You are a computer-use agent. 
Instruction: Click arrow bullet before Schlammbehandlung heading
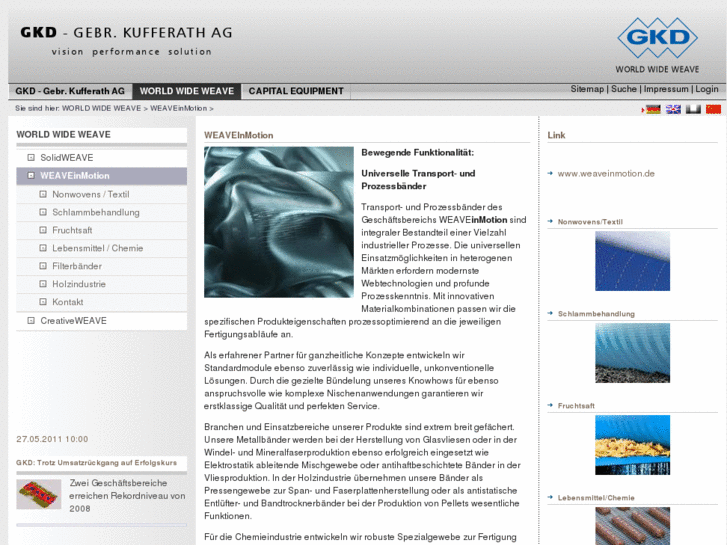coord(550,313)
